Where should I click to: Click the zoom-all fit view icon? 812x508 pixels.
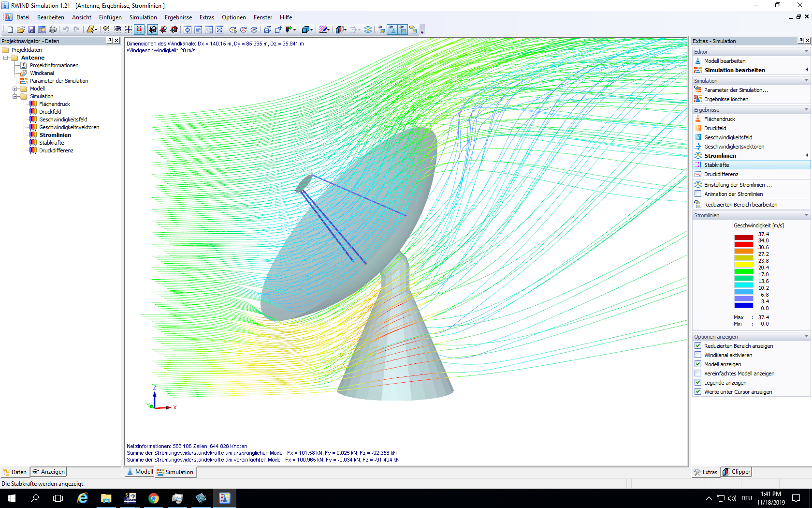[x=219, y=30]
